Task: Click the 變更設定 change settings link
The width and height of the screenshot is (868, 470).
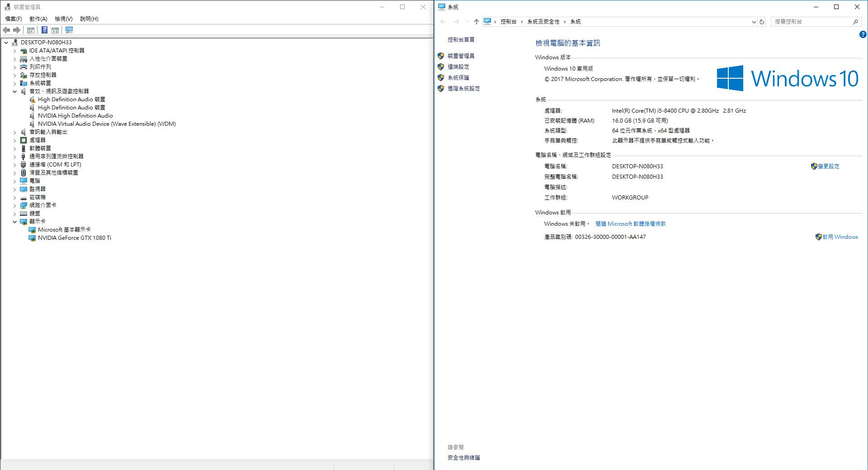Action: point(828,166)
